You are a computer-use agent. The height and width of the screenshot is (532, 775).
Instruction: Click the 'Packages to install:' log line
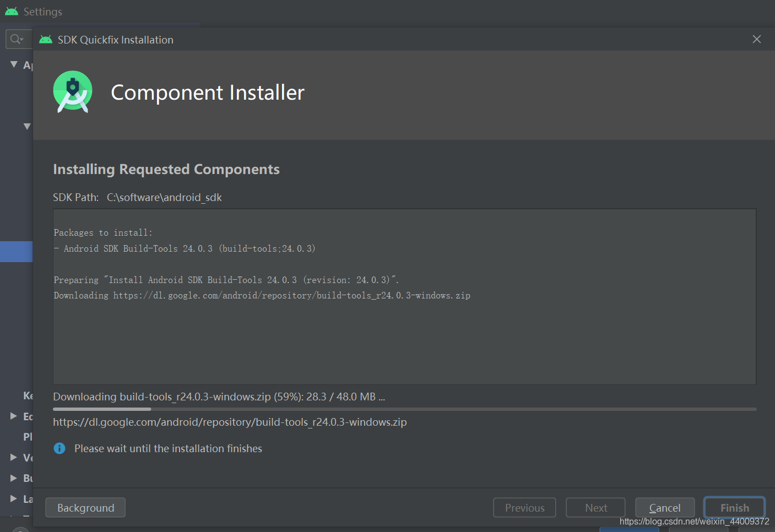[103, 233]
